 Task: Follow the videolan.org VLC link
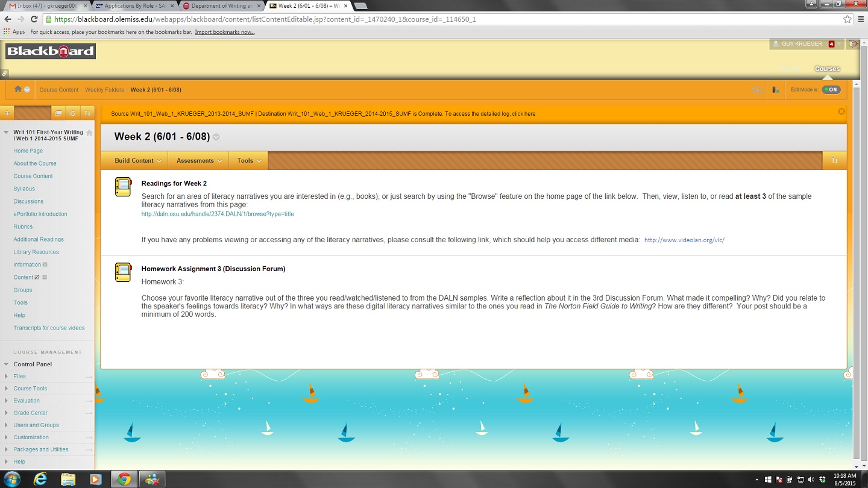click(684, 240)
